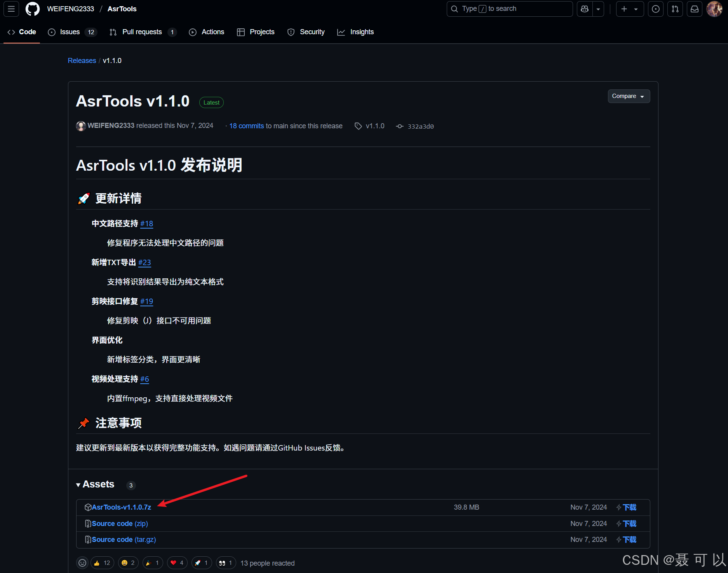Open the 18 commits link
728x573 pixels.
click(x=247, y=126)
